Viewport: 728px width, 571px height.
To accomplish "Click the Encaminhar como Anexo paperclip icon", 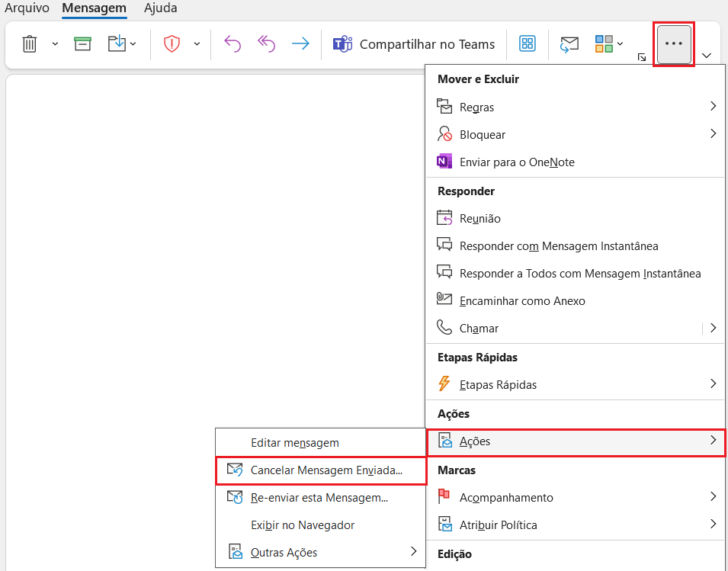I will point(444,299).
